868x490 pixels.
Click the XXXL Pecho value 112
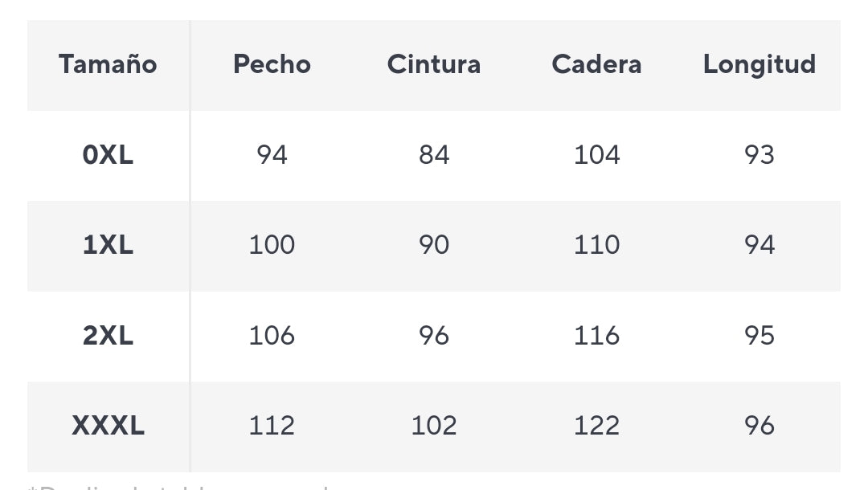pos(272,426)
